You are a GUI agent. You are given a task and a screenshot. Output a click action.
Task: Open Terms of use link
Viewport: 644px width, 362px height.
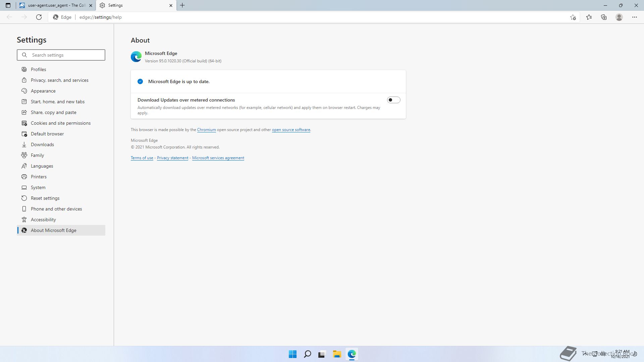(142, 158)
